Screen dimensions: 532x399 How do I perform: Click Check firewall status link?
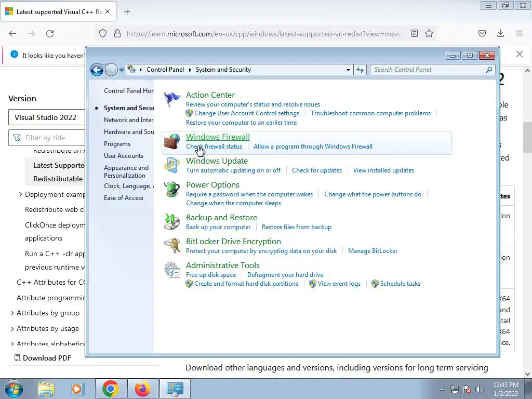tap(214, 147)
